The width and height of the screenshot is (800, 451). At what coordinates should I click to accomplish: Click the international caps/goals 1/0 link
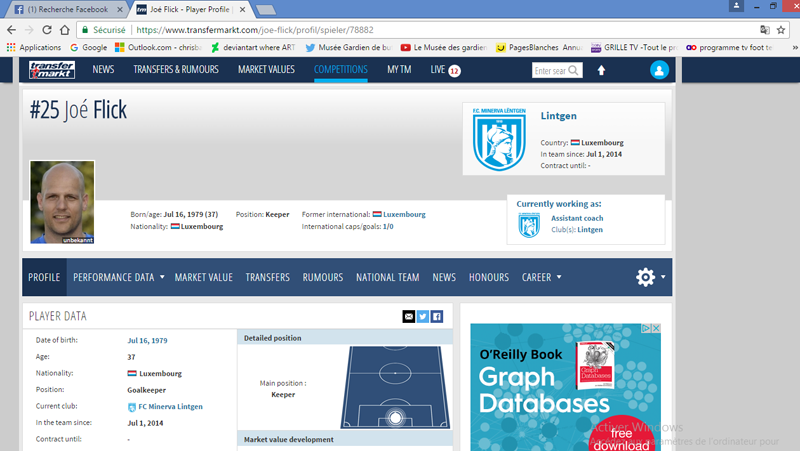coord(388,227)
